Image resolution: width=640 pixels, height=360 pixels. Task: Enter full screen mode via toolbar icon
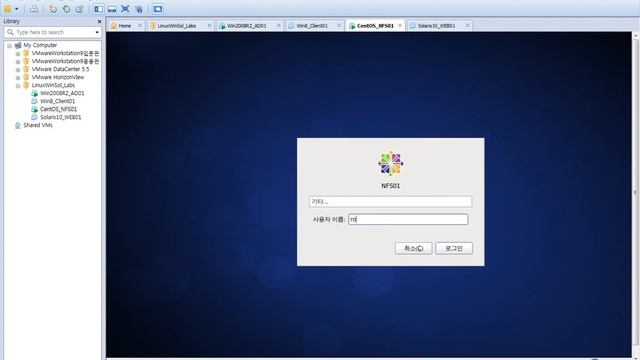coord(125,9)
